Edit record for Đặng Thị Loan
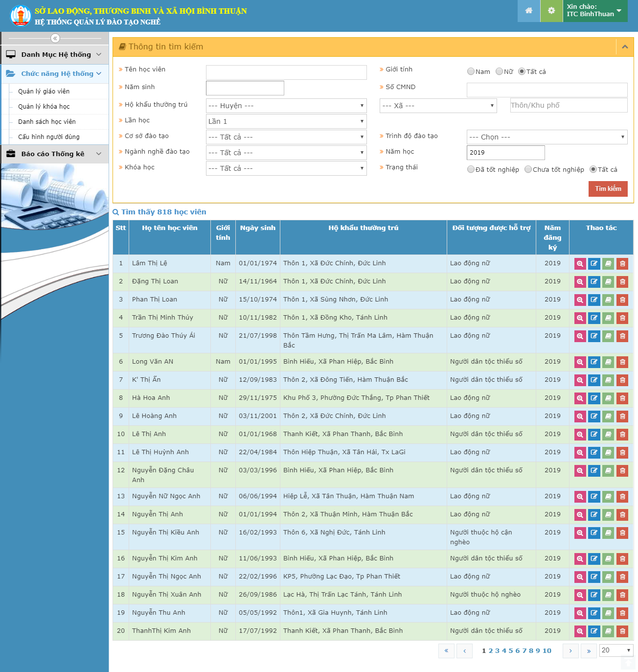Viewport: 638px width, 672px height. click(594, 282)
